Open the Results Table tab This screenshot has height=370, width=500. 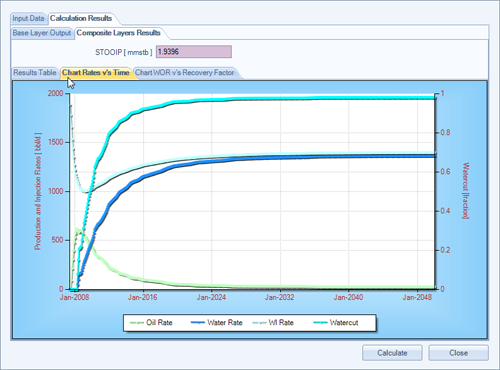[35, 72]
